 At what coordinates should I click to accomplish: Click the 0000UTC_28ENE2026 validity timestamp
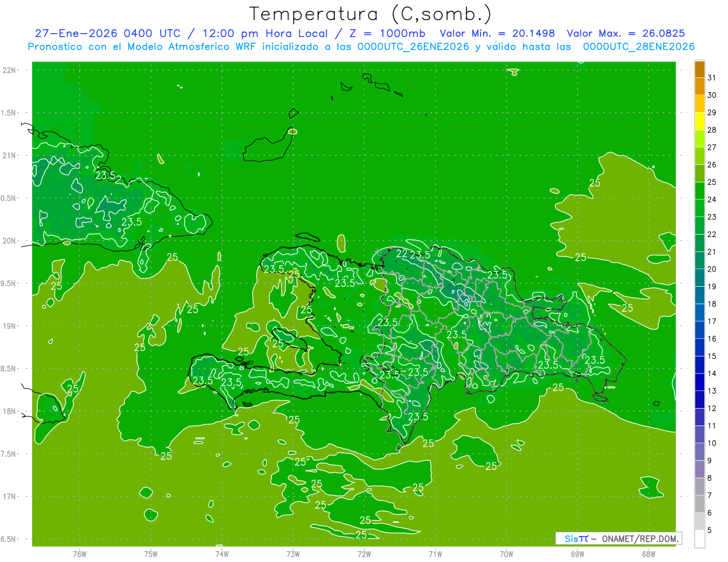pos(639,47)
